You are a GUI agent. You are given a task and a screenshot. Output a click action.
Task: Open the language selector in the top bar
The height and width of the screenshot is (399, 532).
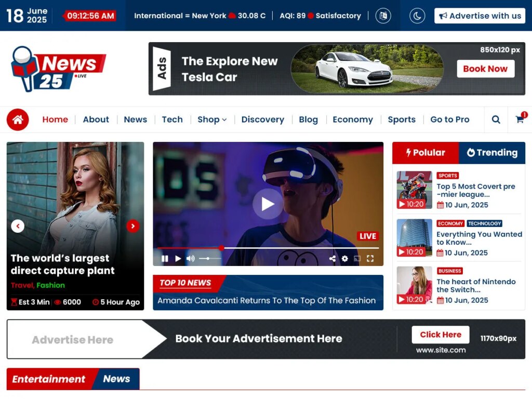(383, 16)
